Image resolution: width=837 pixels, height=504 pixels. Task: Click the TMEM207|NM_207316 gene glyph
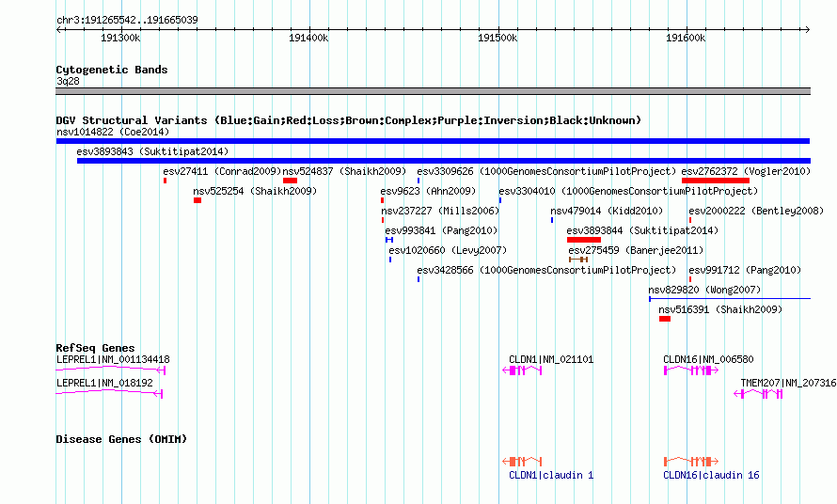point(758,394)
